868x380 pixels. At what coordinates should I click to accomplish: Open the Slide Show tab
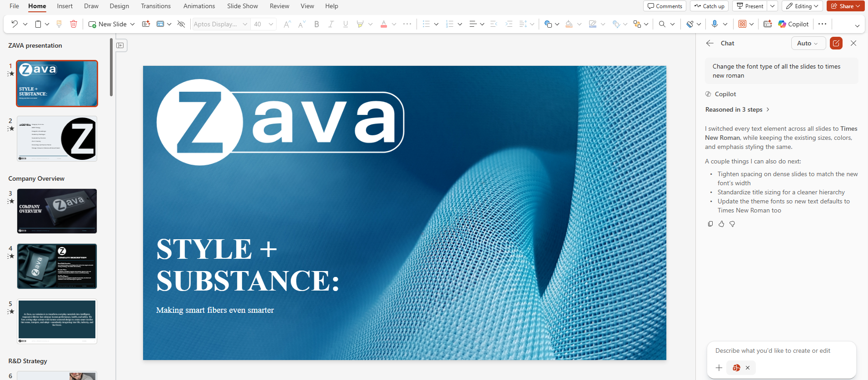[243, 6]
